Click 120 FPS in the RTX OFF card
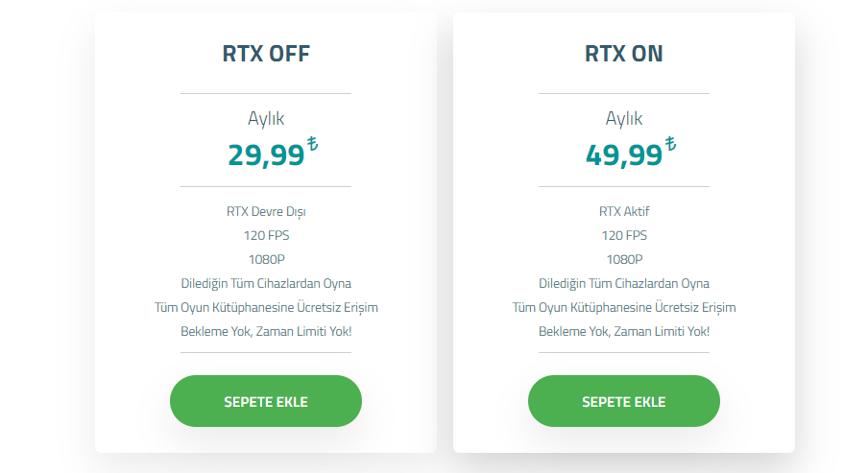This screenshot has width=868, height=473. [x=266, y=235]
